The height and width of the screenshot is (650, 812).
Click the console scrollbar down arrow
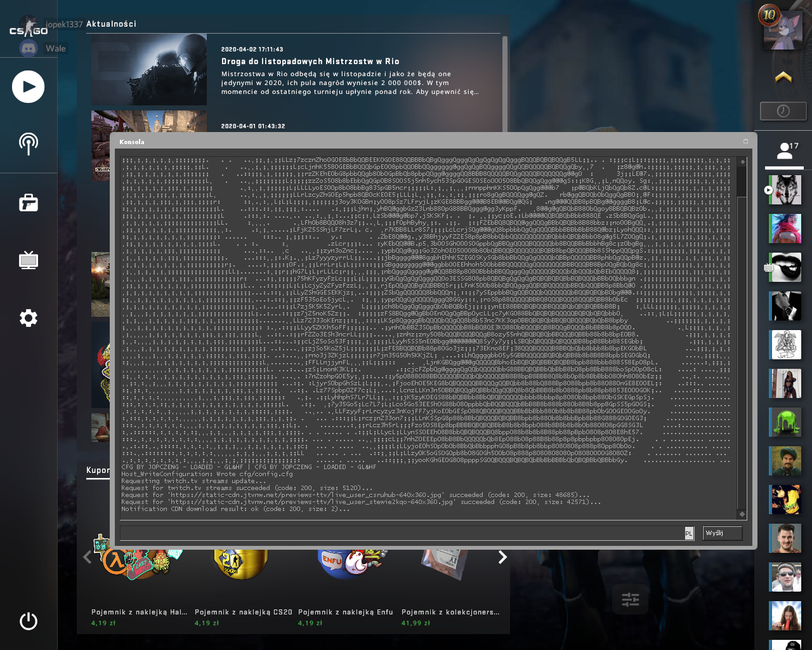742,514
